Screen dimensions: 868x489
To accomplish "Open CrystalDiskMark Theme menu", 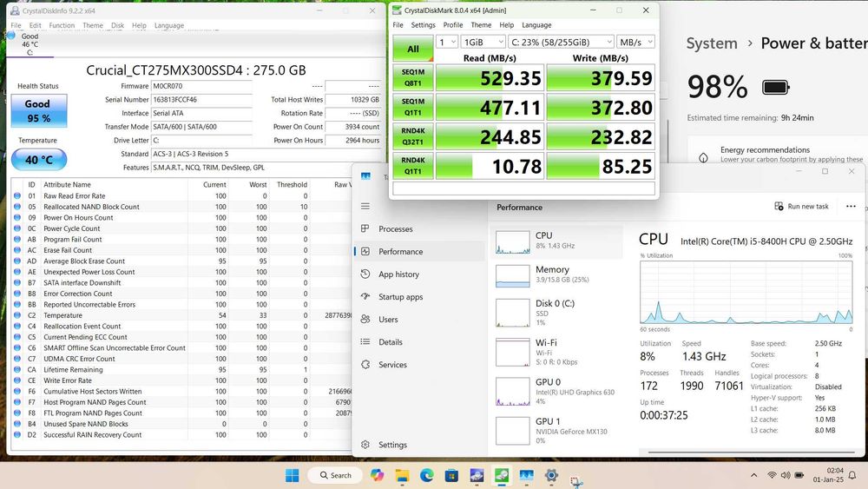I will [481, 25].
